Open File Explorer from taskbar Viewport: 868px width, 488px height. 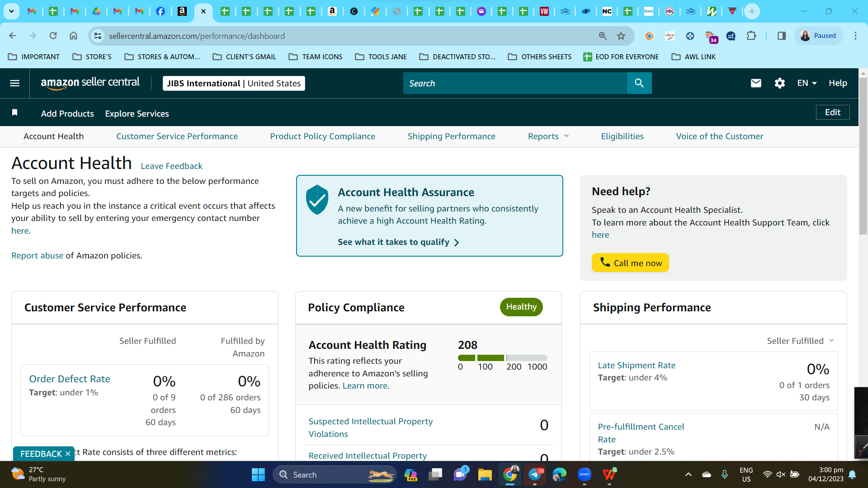click(x=485, y=474)
